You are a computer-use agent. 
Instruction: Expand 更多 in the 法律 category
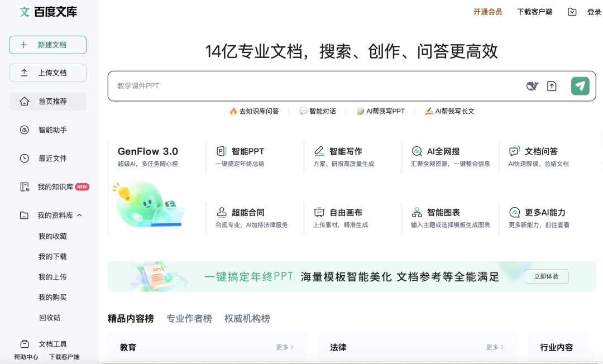click(x=494, y=347)
